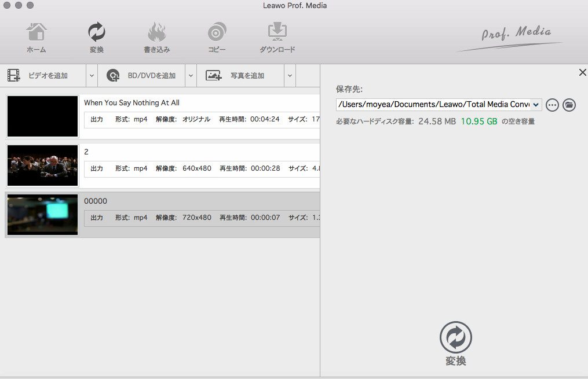Expand the Add Video dropdown arrow
Viewport: 588px width, 379px height.
point(92,76)
